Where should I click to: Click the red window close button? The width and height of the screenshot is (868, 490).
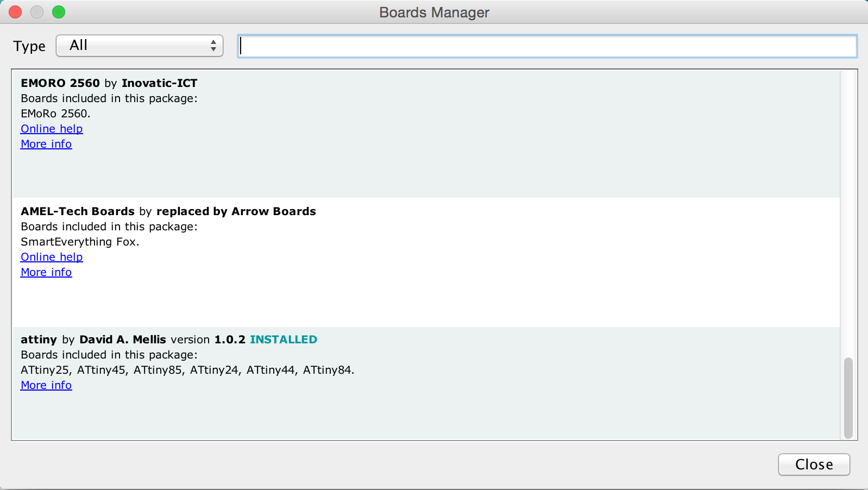click(x=15, y=12)
